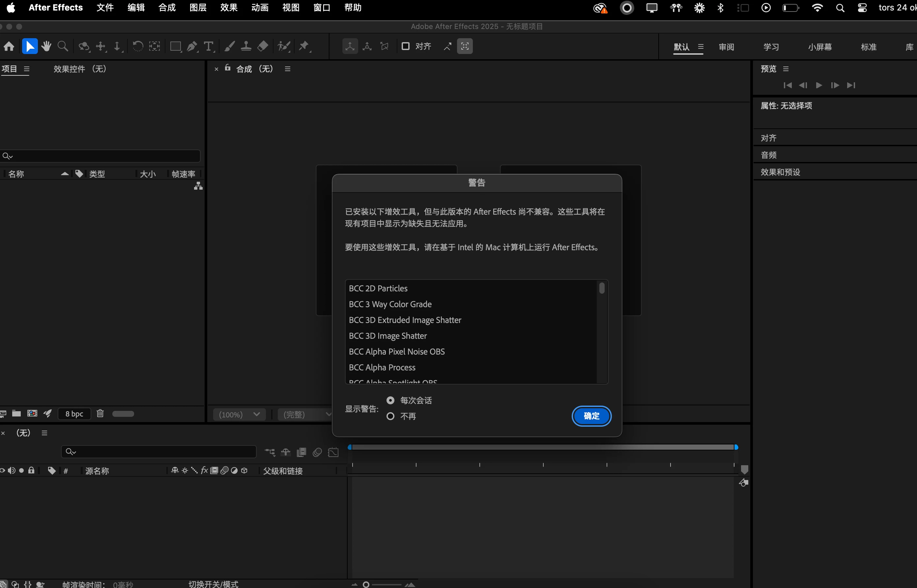Select the Horizontal Type tool
Viewport: 917px width, 588px height.
208,46
